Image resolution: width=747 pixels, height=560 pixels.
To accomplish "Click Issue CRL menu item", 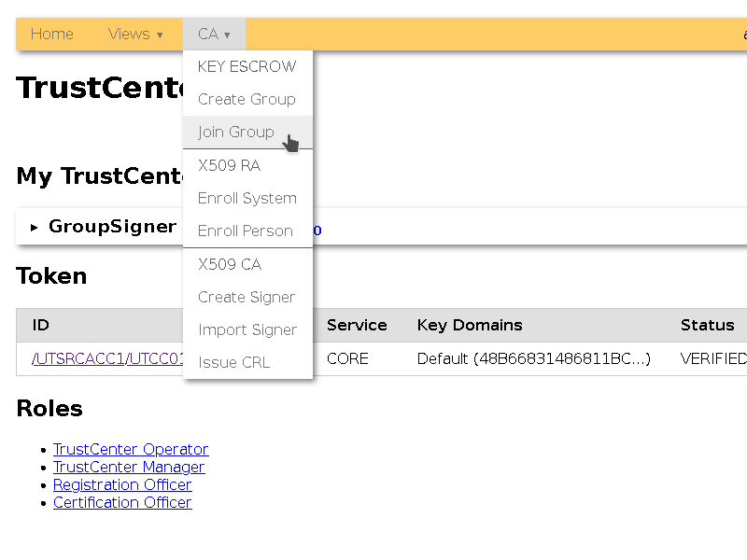I will click(x=234, y=362).
